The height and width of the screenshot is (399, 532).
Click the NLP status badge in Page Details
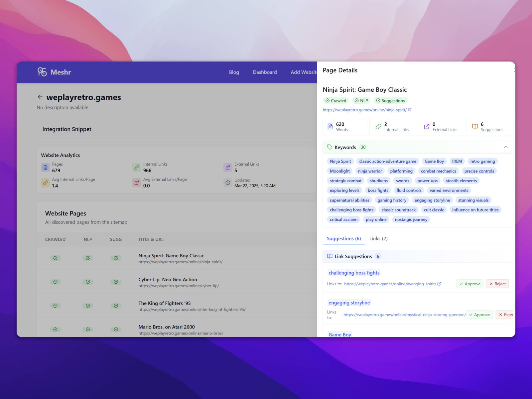point(361,101)
